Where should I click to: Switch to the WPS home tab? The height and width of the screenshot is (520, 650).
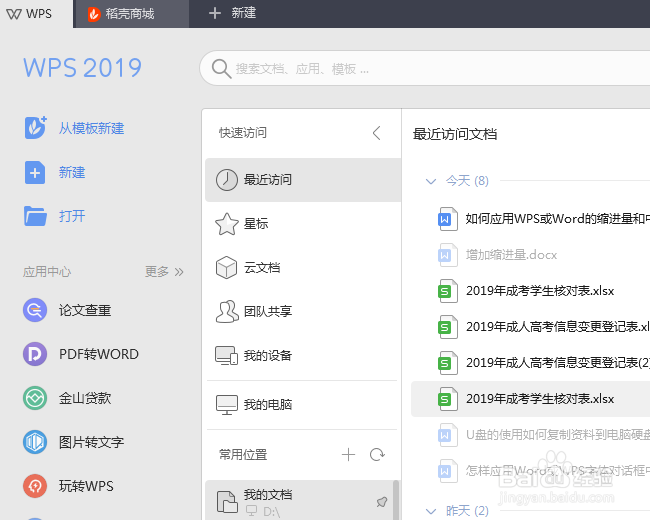(x=36, y=14)
